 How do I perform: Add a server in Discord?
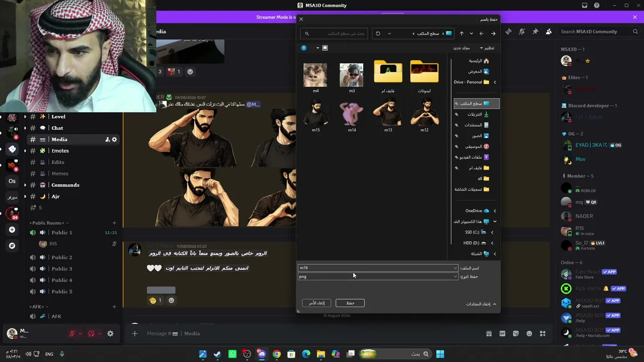[x=12, y=230]
